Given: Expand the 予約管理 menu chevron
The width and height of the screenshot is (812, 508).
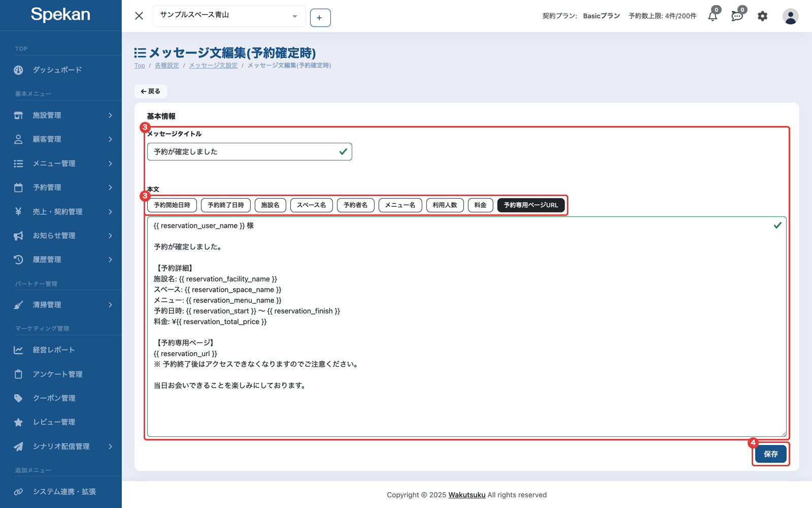Looking at the screenshot, I should tap(110, 187).
